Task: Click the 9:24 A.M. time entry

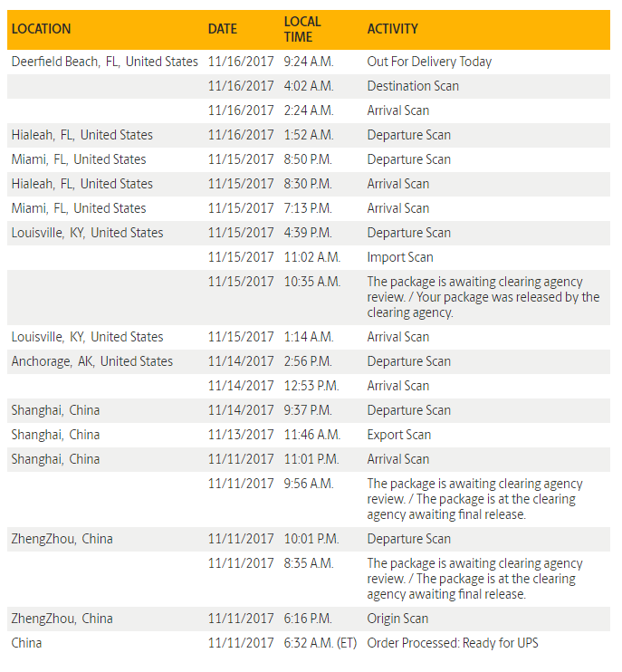Action: pos(309,62)
